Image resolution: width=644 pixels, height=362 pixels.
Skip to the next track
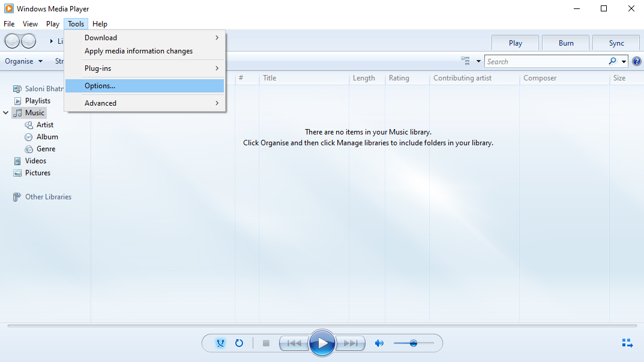[351, 343]
